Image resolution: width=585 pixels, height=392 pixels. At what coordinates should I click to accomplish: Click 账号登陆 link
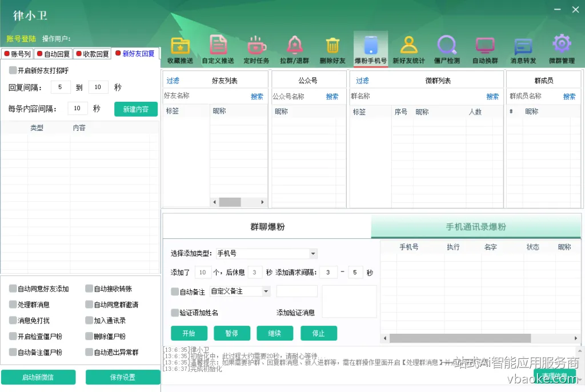tap(21, 39)
